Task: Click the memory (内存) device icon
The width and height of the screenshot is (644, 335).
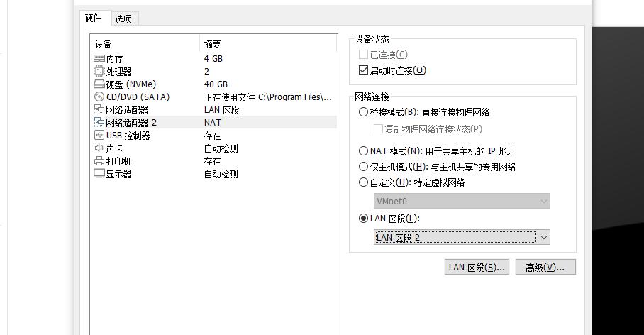Action: tap(99, 59)
